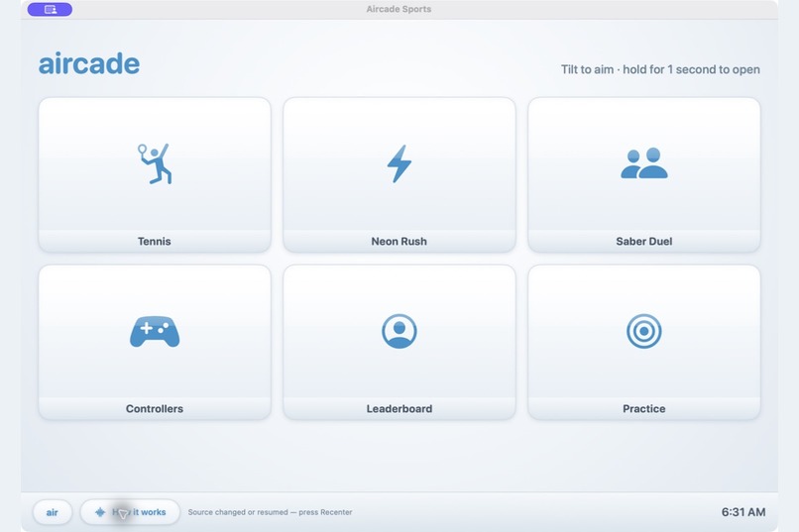Open the Controllers gamepad tile
The image size is (799, 532).
tap(155, 342)
